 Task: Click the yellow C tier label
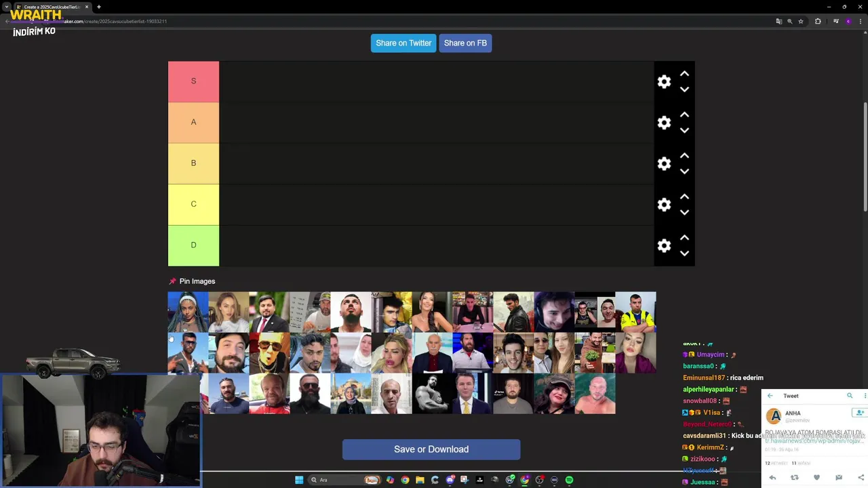(193, 205)
